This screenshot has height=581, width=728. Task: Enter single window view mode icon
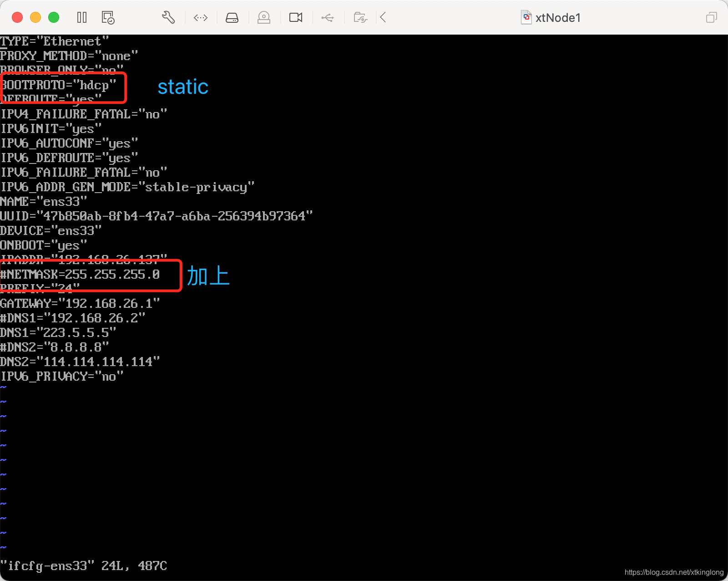click(x=711, y=18)
